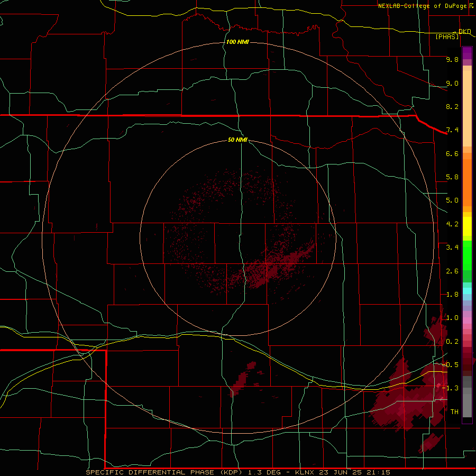Click the 6.6 value on color scale
Viewport: 476px width, 476px height.
(x=452, y=153)
